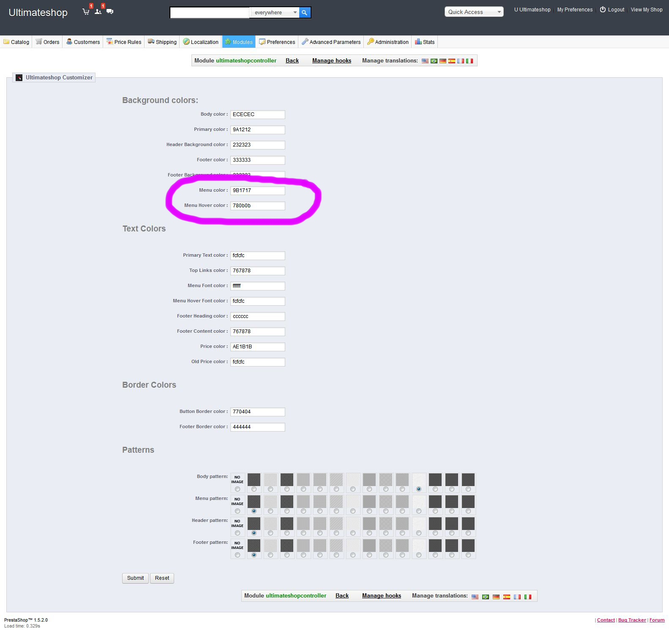Choose the French flag in bottom translations bar
Screen dimensions: 669x644
click(x=517, y=597)
